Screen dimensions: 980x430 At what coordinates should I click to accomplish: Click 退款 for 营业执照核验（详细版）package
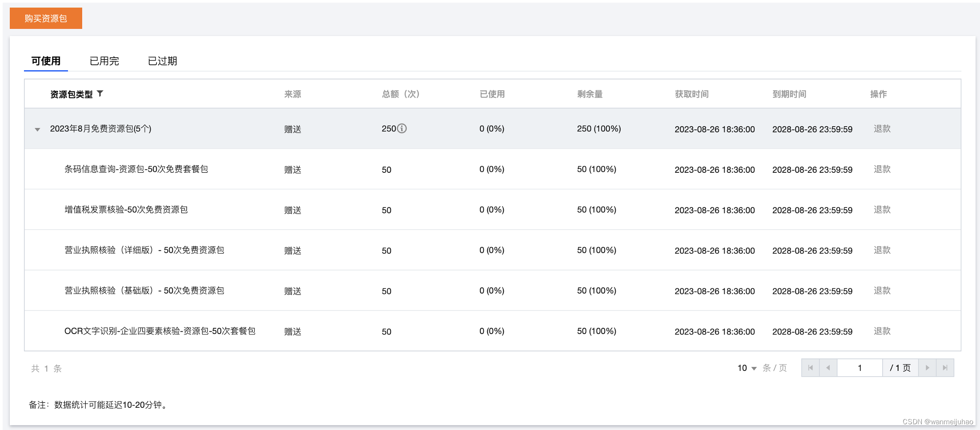click(x=882, y=250)
